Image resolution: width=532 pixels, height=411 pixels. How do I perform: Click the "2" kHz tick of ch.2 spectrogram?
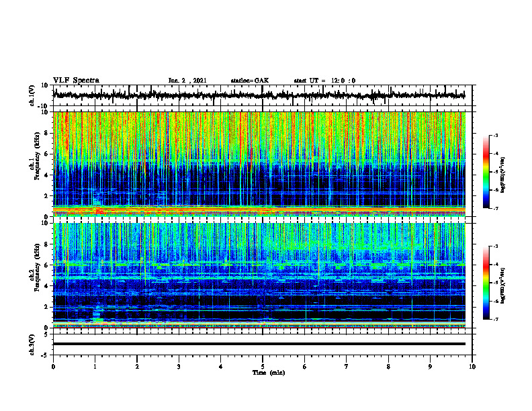[x=46, y=307]
